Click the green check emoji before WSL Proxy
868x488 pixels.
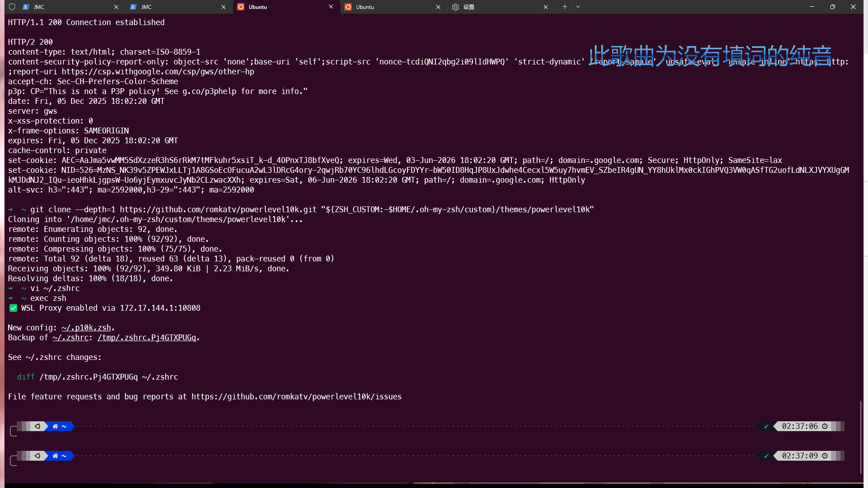(13, 308)
